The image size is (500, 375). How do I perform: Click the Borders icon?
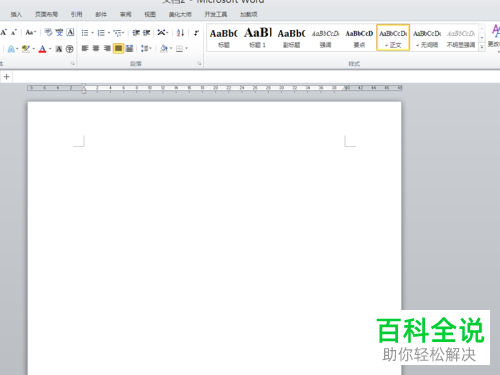point(179,49)
